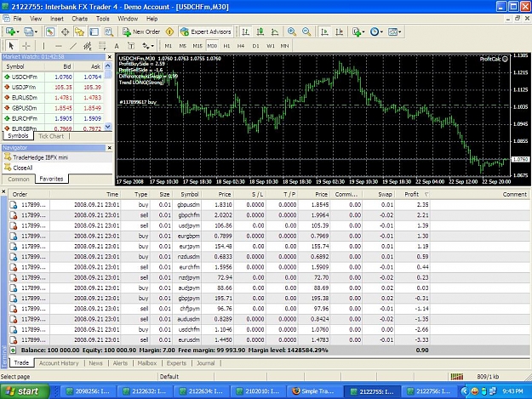Click the gbpusdm order row icon
Viewport: 532px width, 399px height.
(14, 205)
